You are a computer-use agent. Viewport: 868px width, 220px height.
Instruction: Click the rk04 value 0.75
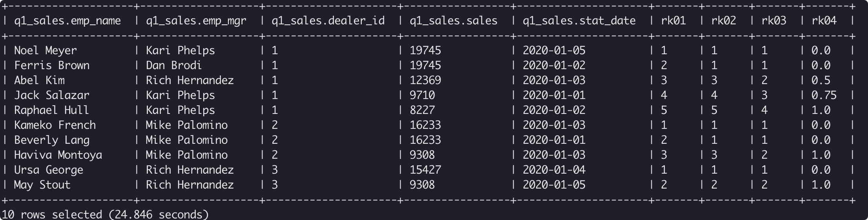[824, 95]
